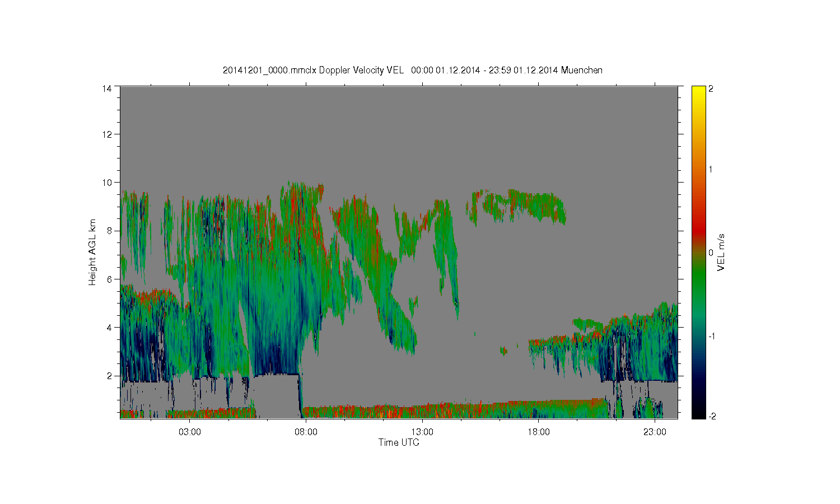
Task: Click the 18:00 time axis label
Action: tap(539, 432)
